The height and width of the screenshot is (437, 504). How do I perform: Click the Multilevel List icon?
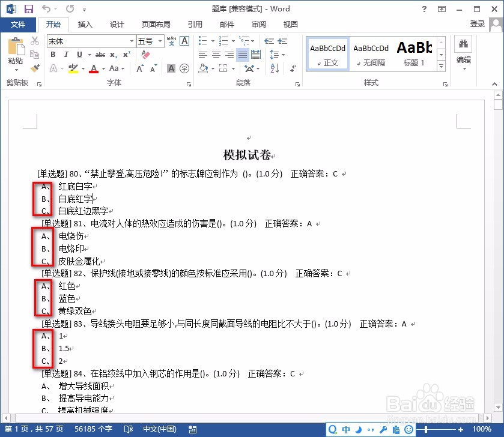[x=244, y=41]
